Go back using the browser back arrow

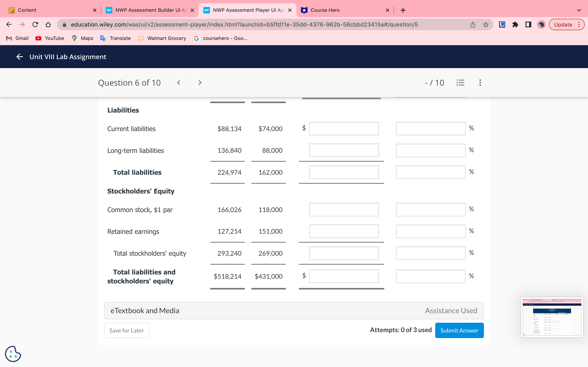(x=9, y=24)
